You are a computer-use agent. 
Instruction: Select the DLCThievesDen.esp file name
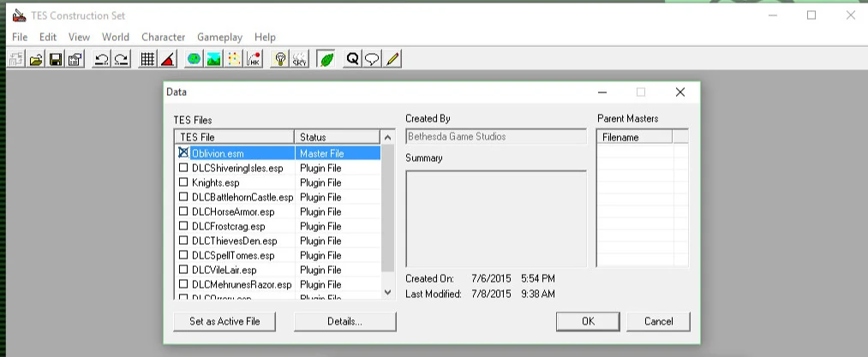[234, 241]
